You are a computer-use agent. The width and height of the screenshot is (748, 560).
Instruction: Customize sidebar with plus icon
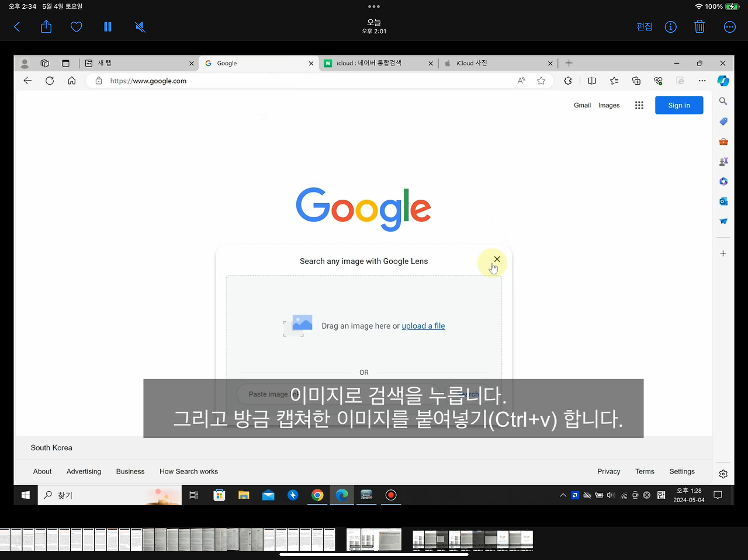(723, 253)
